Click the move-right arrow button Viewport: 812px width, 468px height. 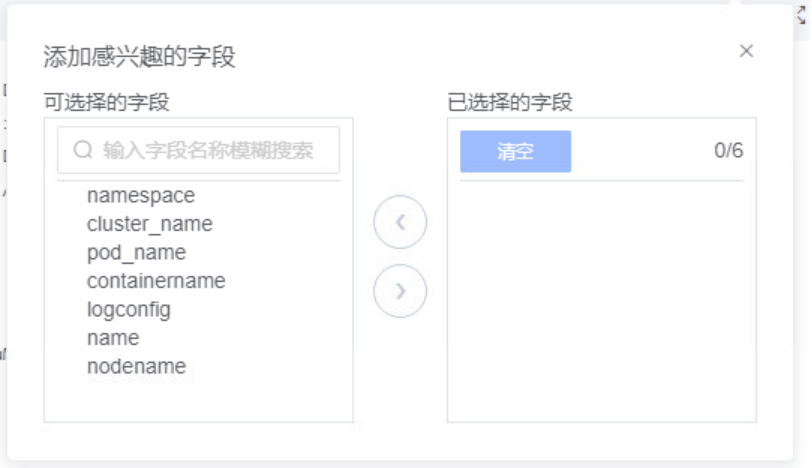pos(400,292)
